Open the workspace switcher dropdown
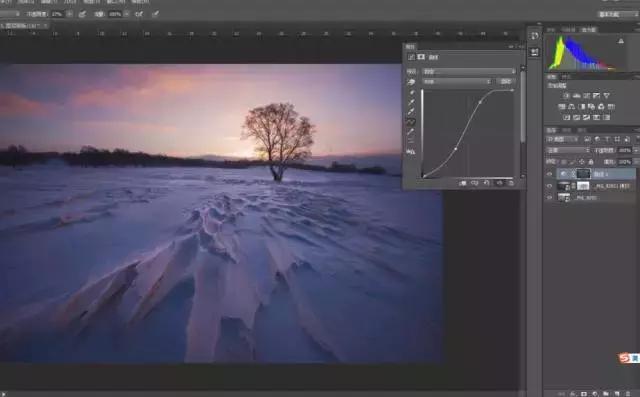This screenshot has width=640, height=397. click(x=618, y=14)
